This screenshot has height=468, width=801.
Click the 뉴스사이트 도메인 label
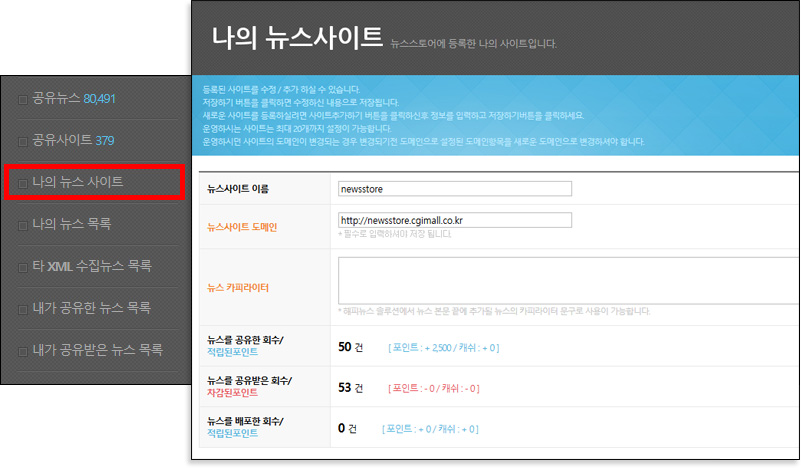coord(242,227)
